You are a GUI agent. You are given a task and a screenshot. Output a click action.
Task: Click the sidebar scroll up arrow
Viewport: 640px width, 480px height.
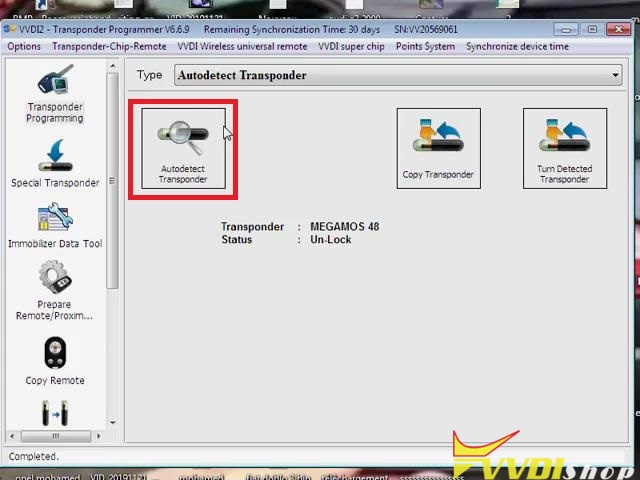pyautogui.click(x=113, y=65)
